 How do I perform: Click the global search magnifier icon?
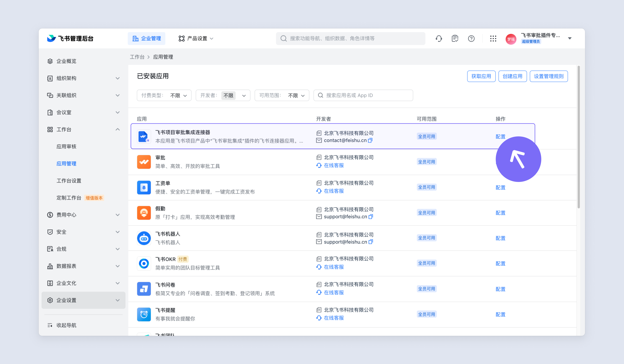click(284, 38)
